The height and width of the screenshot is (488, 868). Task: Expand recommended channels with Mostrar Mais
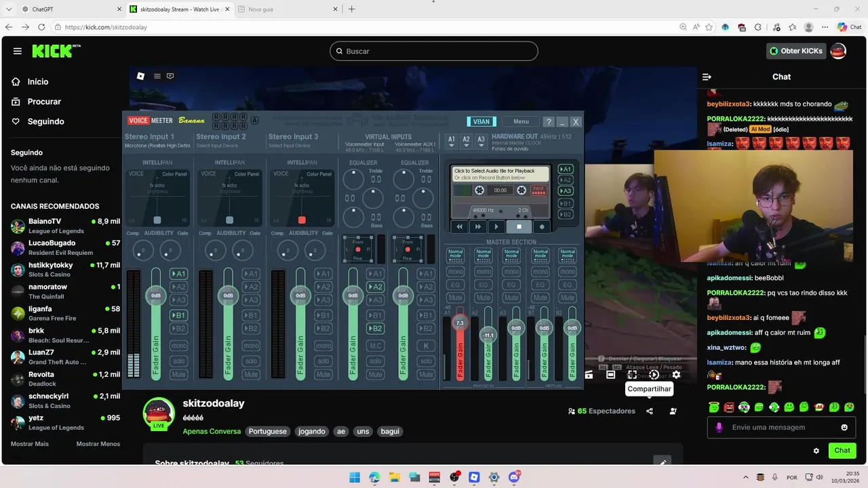coord(30,444)
